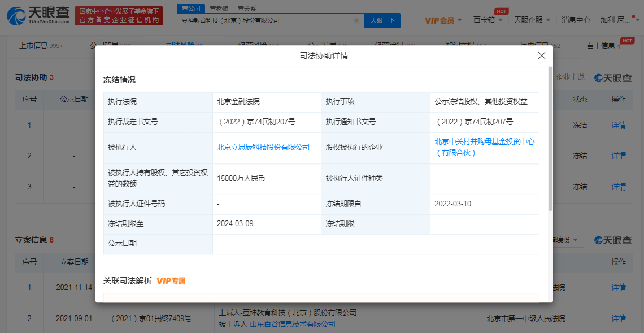This screenshot has height=333, width=644.
Task: Click the 天眼查 logo in header
Action: point(38,16)
